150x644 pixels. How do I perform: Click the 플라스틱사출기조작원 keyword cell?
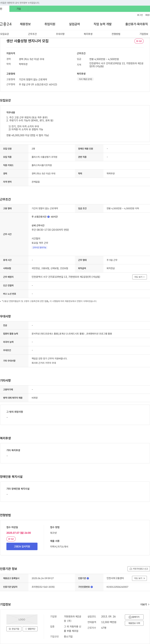tap(42, 165)
